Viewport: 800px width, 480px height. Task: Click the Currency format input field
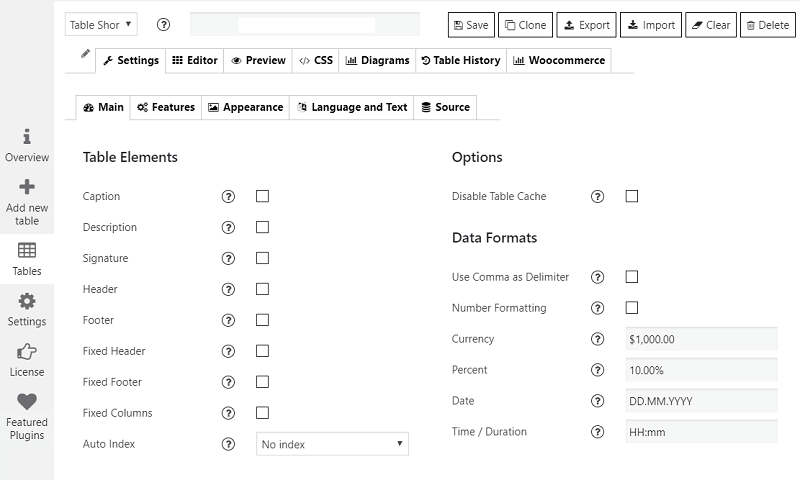(700, 339)
